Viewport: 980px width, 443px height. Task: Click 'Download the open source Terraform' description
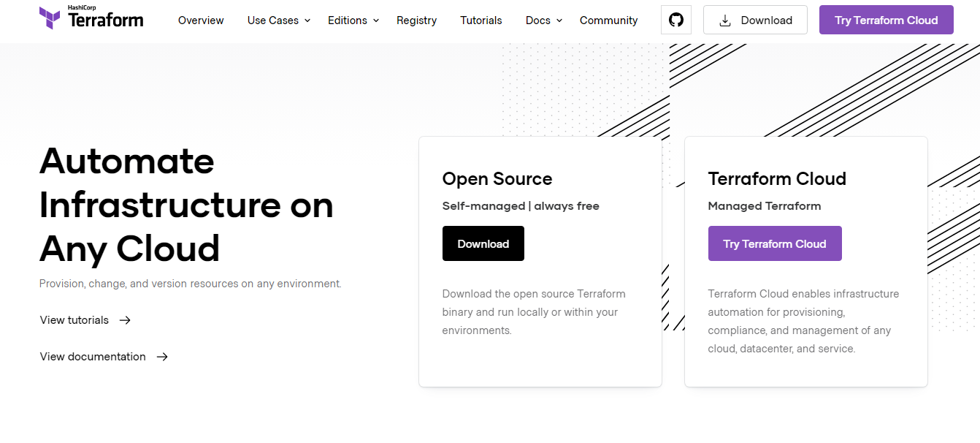coord(534,312)
